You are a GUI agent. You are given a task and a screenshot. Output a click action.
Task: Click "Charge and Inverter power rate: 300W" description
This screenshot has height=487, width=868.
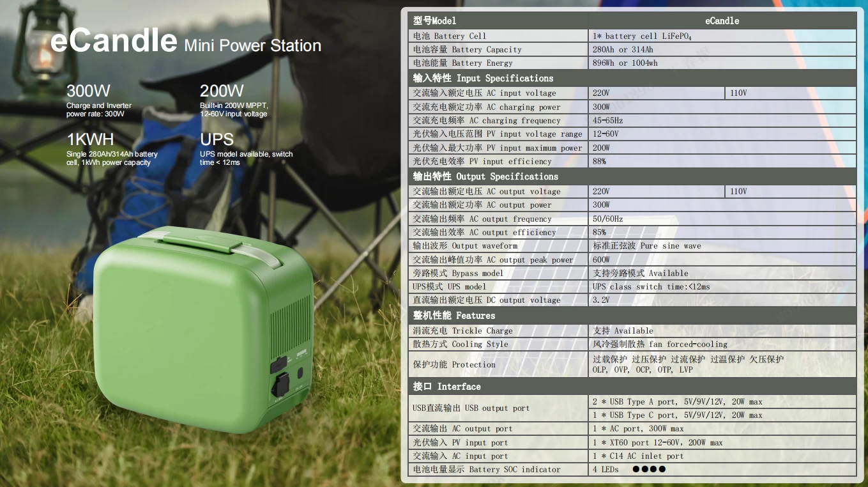99,110
